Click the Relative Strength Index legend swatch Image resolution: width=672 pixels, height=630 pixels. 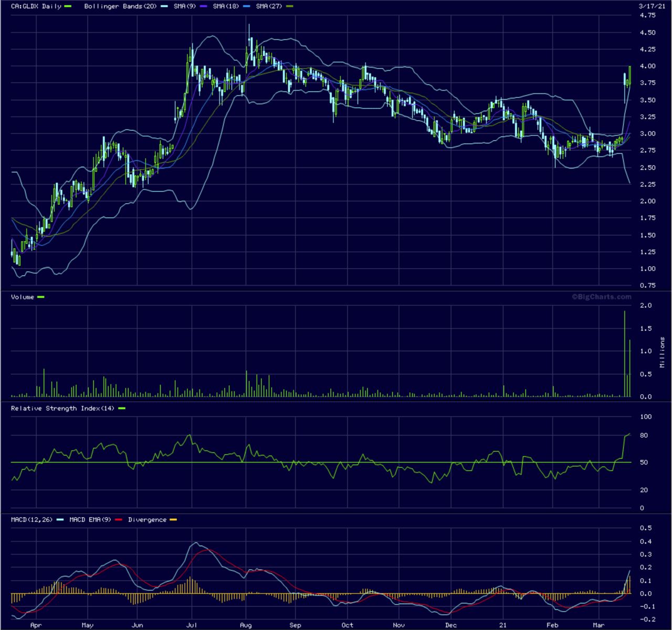tap(122, 408)
